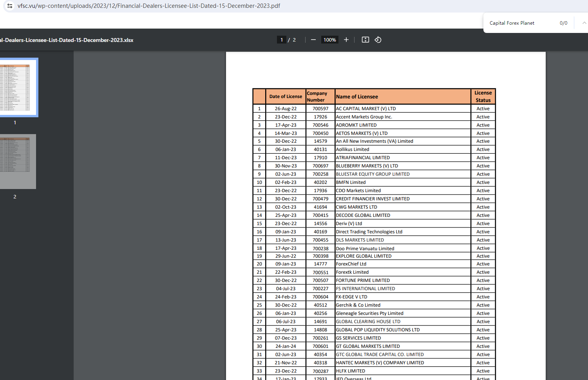Click the License Status column header

pyautogui.click(x=483, y=96)
